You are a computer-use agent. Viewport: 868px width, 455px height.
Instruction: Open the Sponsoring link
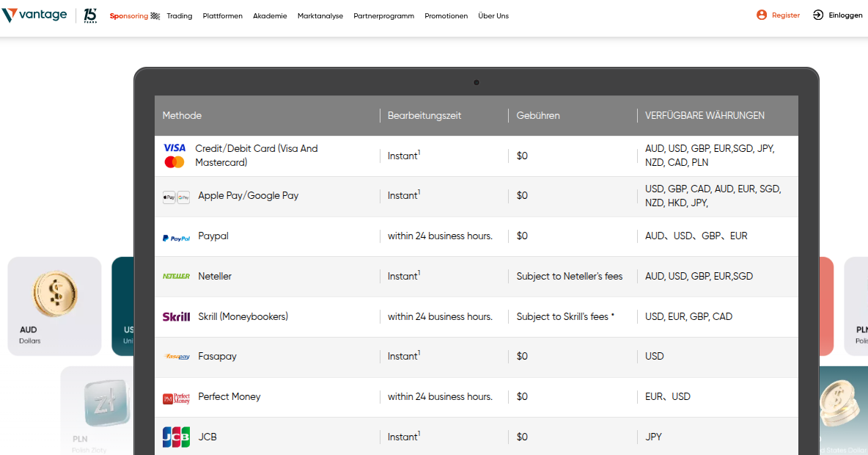point(134,16)
